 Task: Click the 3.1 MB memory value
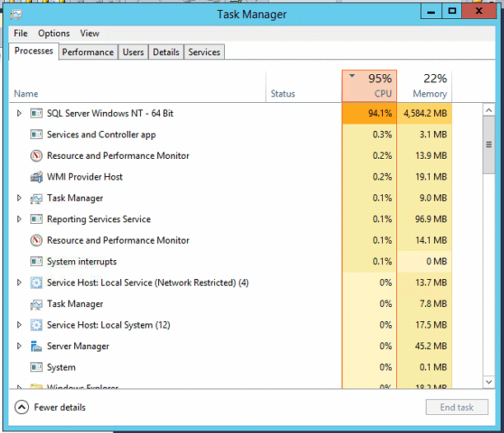pos(433,134)
